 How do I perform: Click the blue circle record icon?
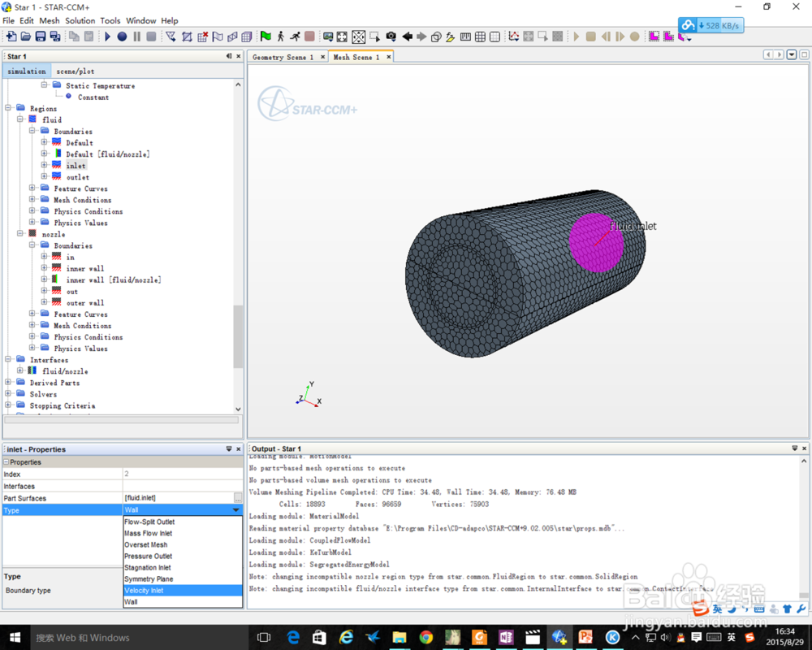point(123,37)
